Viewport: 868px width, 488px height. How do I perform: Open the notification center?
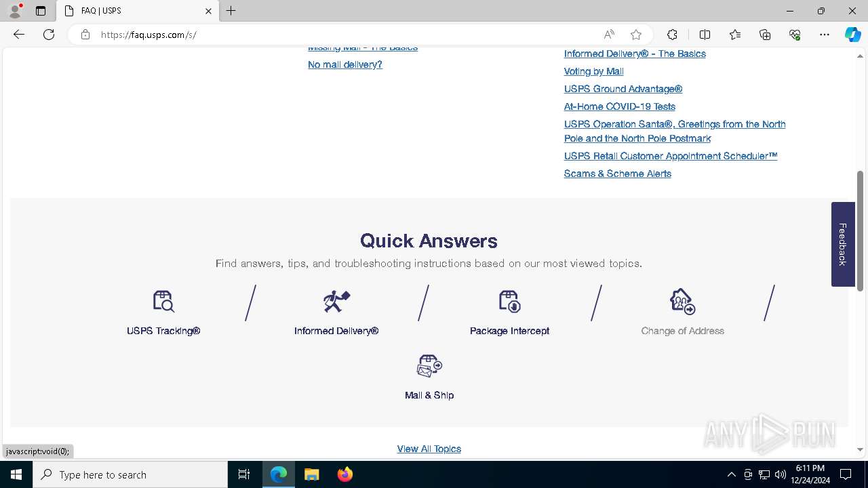[846, 474]
